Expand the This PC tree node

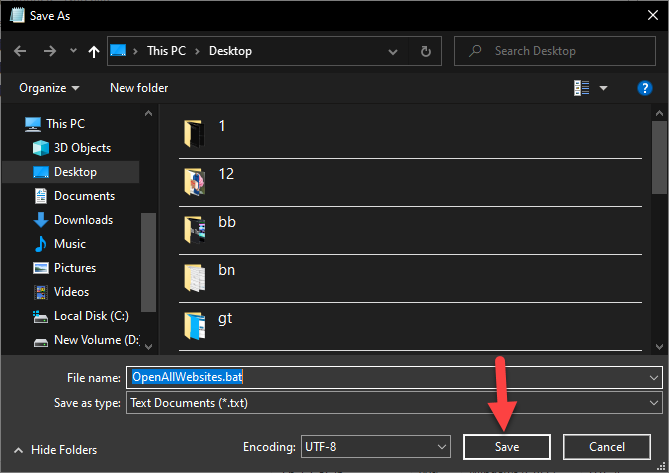(17, 124)
